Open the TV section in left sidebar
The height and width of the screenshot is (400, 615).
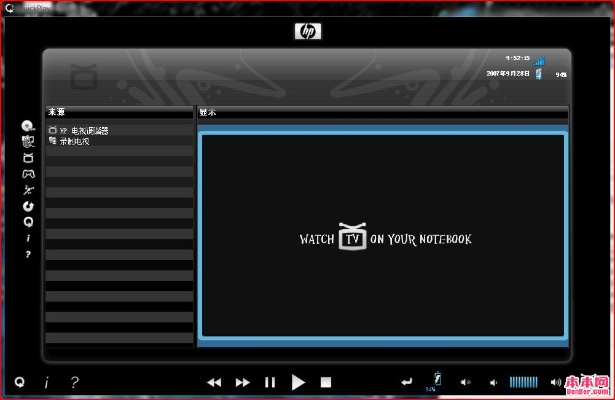coord(28,158)
